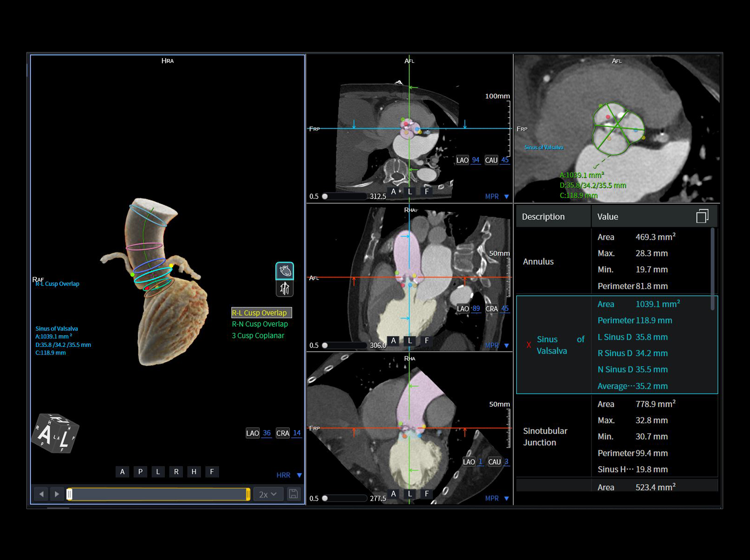This screenshot has width=750, height=560.
Task: Click the 3D orientation cube
Action: [x=56, y=433]
